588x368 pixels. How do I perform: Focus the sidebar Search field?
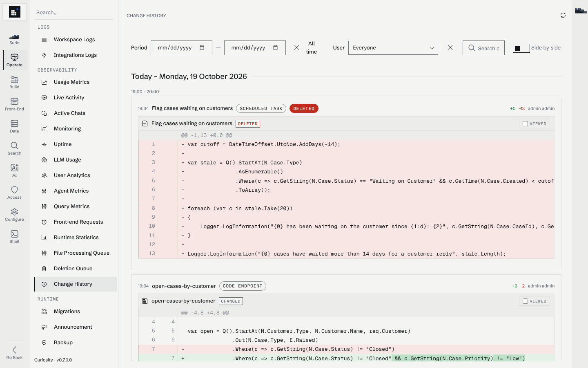[x=74, y=12]
